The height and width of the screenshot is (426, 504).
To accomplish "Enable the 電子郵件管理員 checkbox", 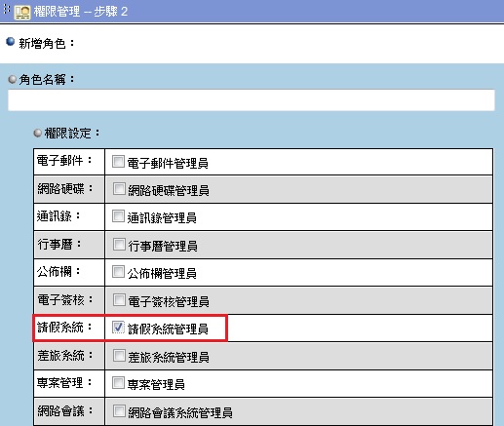I will click(118, 161).
